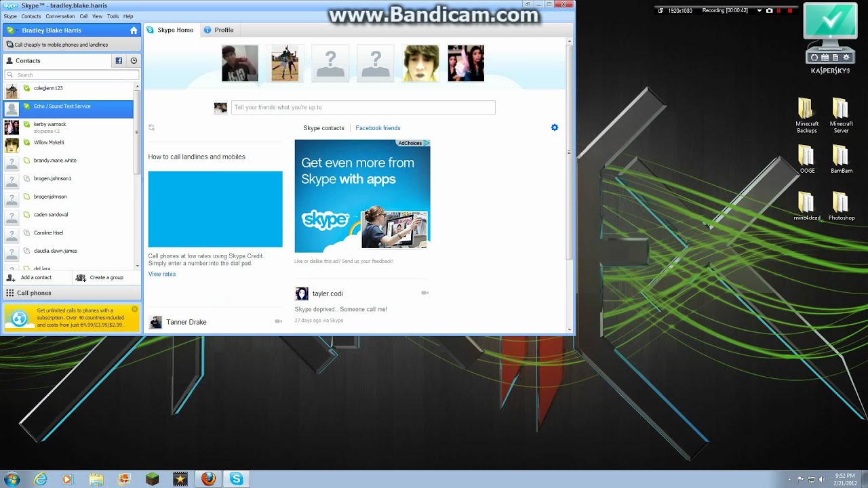
Task: Click the first contact photo thumbnail
Action: click(x=240, y=63)
